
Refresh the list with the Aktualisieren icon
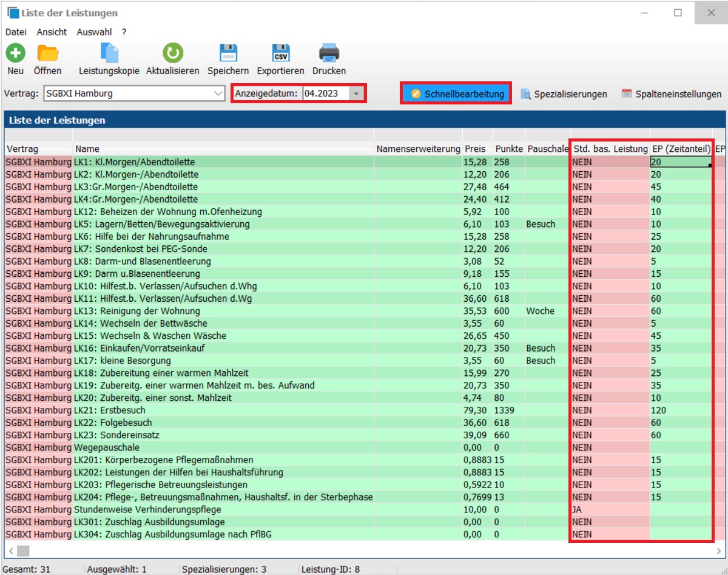172,53
